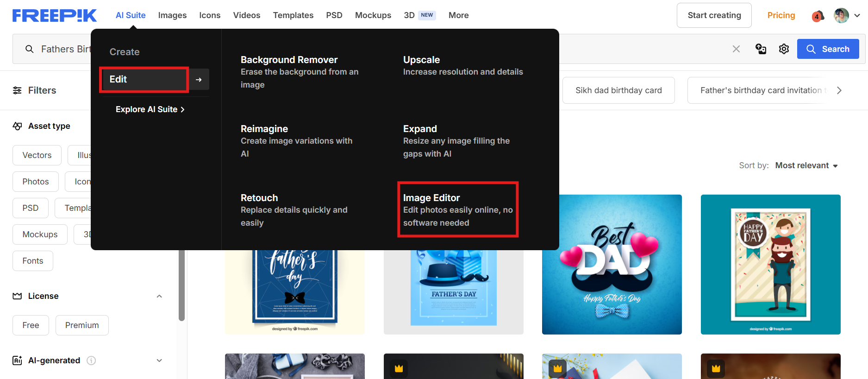Open search settings gear icon

click(x=784, y=49)
